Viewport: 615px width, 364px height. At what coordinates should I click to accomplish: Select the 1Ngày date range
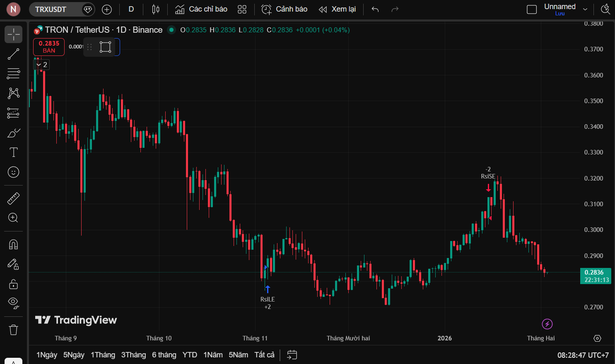click(x=47, y=355)
